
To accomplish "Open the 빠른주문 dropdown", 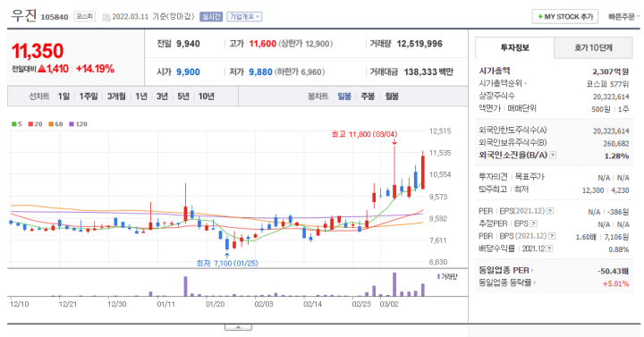I will pos(624,17).
